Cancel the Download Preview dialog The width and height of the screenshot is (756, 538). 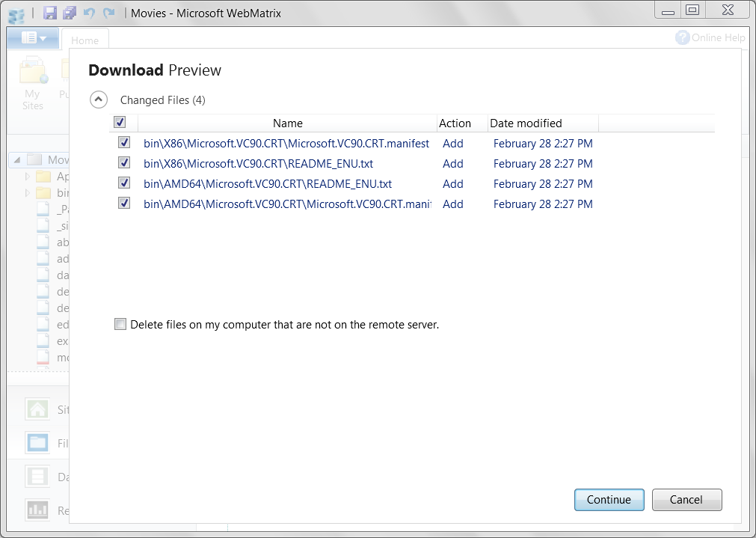686,499
